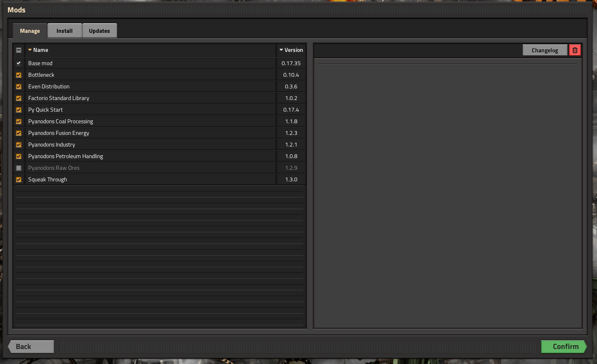Sort mods by the Version column

coord(291,50)
